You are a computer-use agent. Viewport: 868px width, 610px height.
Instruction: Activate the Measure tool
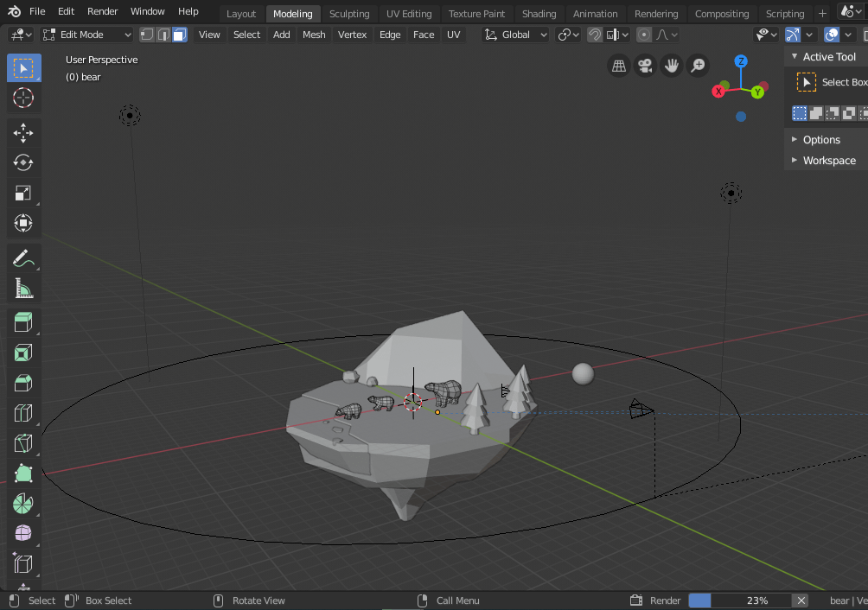(23, 289)
